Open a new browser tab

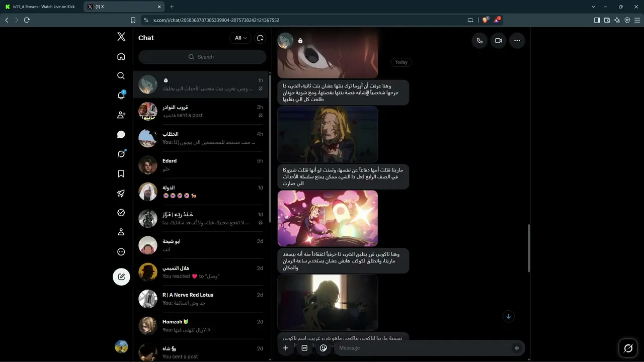172,7
